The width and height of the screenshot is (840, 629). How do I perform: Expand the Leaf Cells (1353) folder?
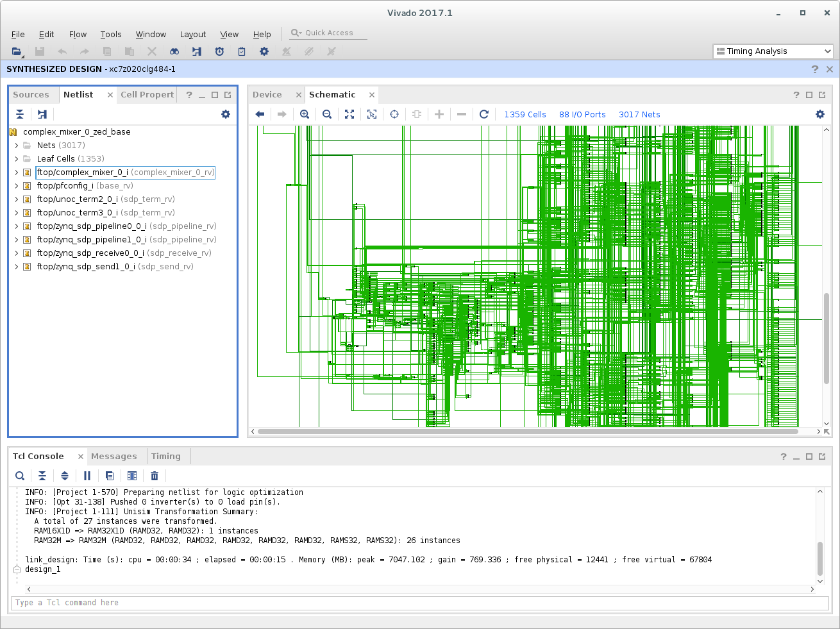pyautogui.click(x=17, y=159)
